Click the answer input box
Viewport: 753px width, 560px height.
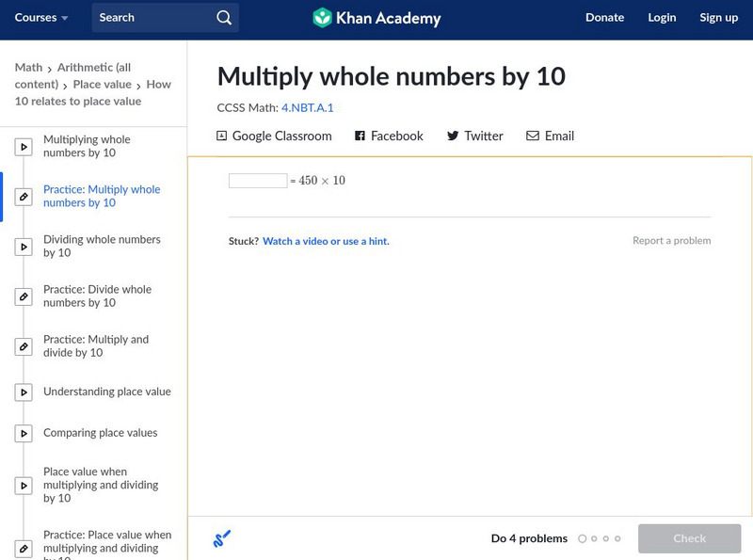(258, 181)
